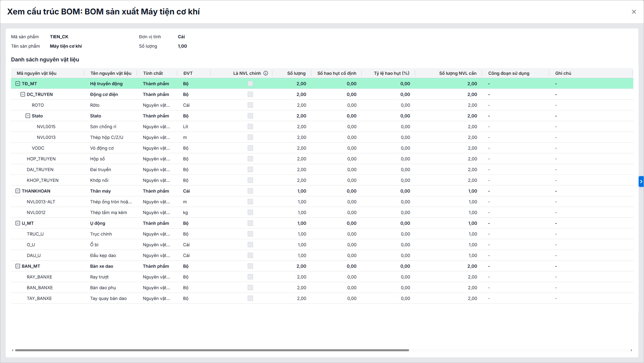The image size is (644, 363).
Task: Select the TAY_BANXE material row
Action: (39, 298)
